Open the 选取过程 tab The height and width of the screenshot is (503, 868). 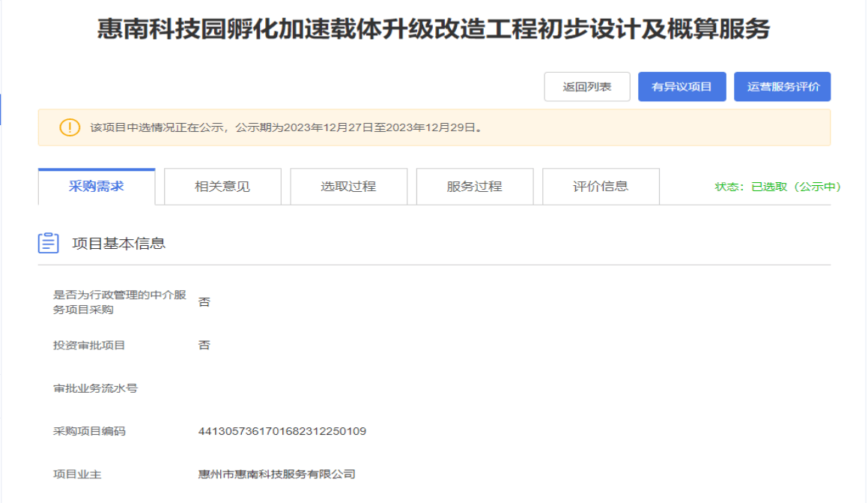(348, 187)
